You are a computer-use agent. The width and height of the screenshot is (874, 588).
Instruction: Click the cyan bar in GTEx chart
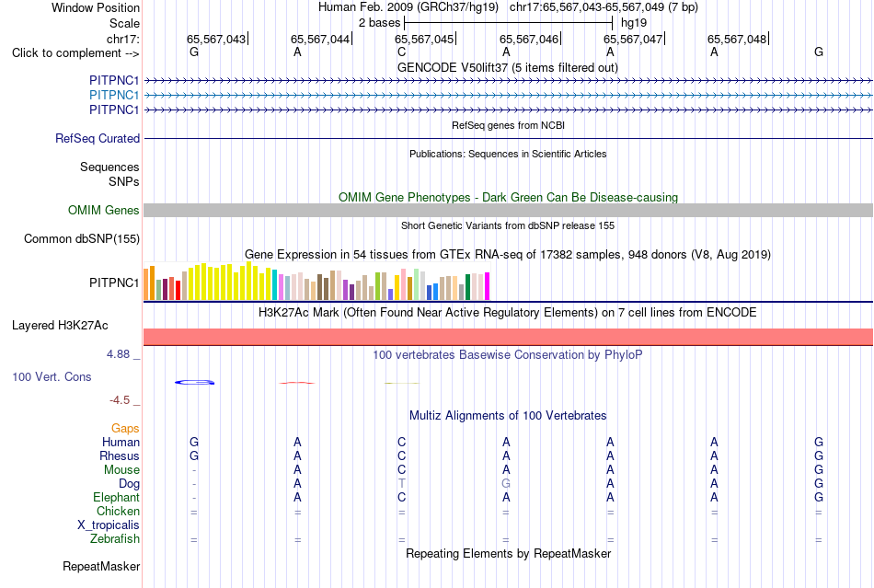click(275, 285)
